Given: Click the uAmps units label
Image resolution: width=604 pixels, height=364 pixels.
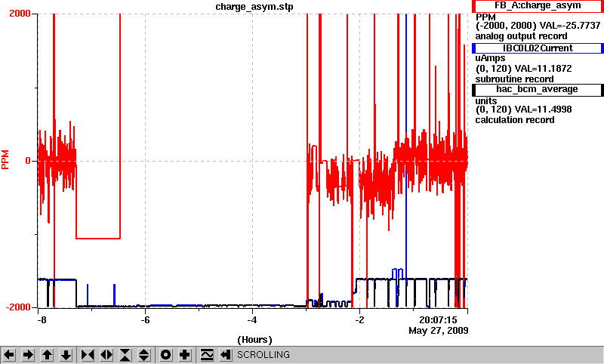Looking at the screenshot, I should click(x=490, y=59).
